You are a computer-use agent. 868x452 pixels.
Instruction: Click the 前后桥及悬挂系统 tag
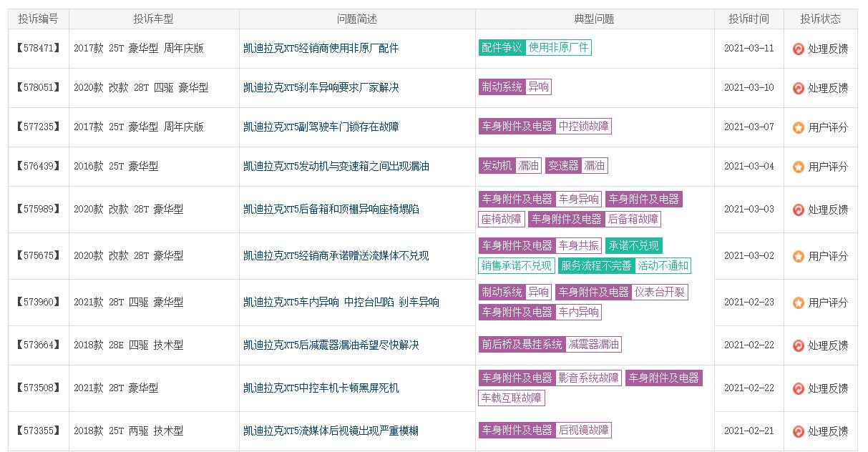tap(522, 345)
